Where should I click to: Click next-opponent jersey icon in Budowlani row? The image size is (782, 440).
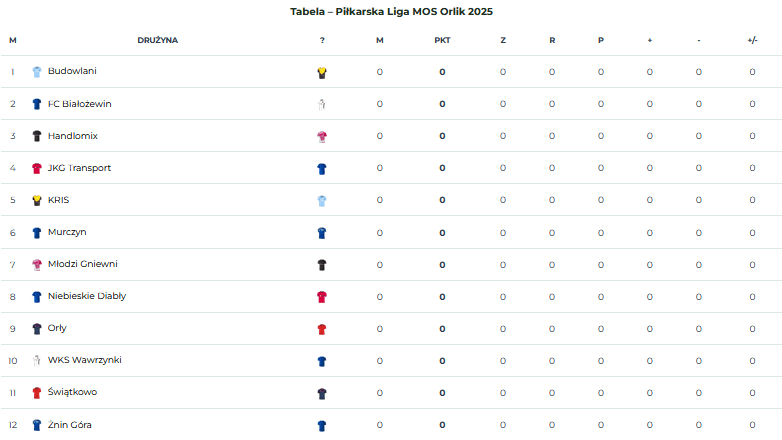(x=322, y=72)
